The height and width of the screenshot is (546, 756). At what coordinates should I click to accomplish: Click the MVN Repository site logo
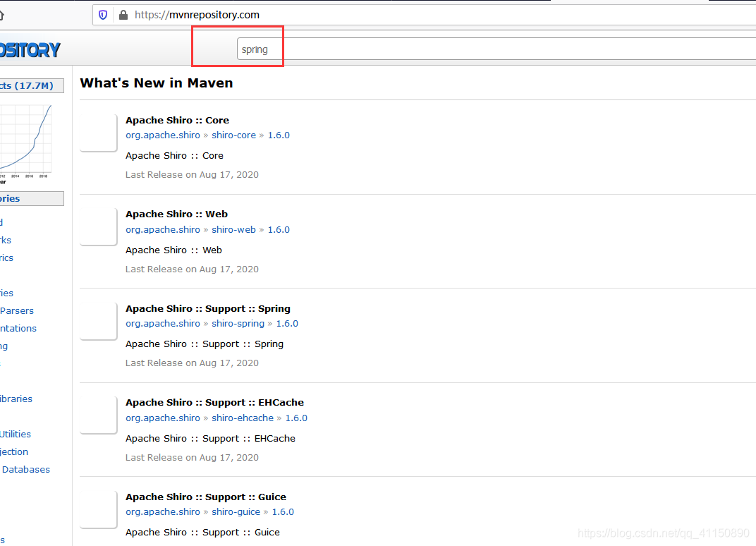point(30,49)
